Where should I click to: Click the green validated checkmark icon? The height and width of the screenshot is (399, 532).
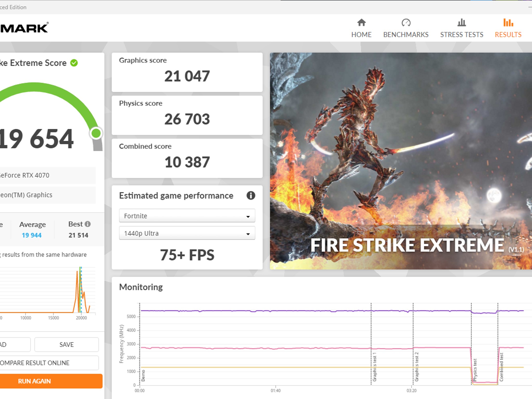(74, 63)
